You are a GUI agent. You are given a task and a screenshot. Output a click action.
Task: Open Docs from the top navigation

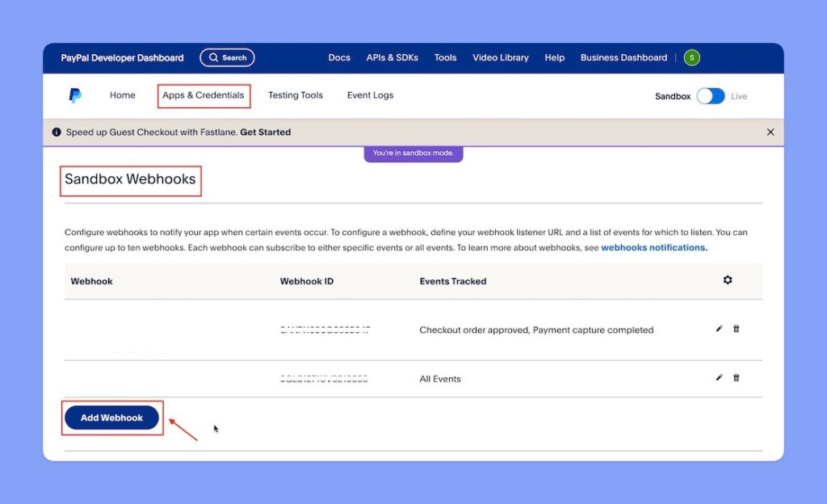point(338,57)
